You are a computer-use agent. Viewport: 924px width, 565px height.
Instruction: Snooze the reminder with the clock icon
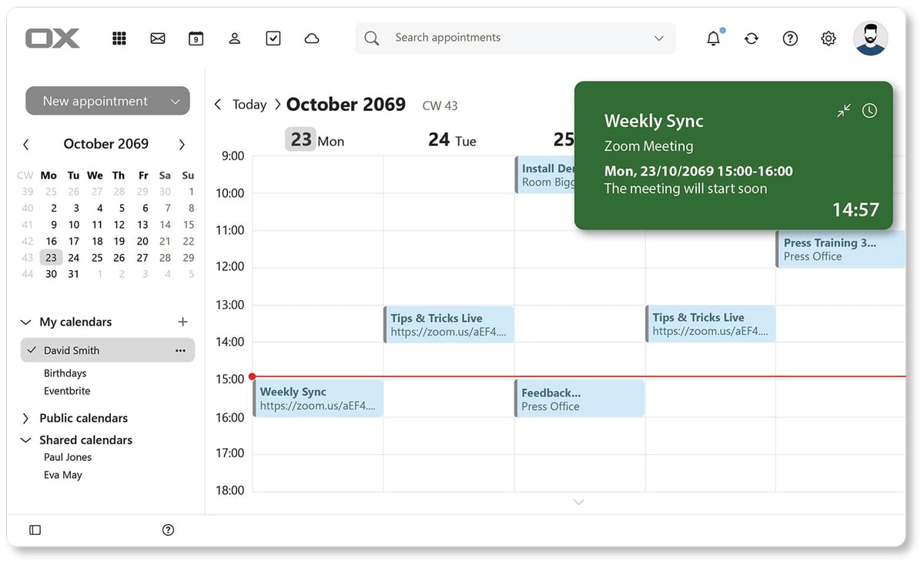point(869,110)
